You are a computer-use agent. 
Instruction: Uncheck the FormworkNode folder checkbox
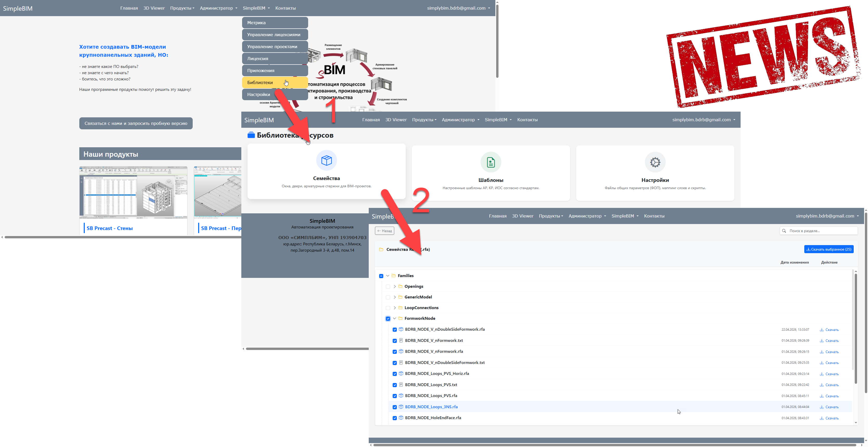[x=388, y=318]
